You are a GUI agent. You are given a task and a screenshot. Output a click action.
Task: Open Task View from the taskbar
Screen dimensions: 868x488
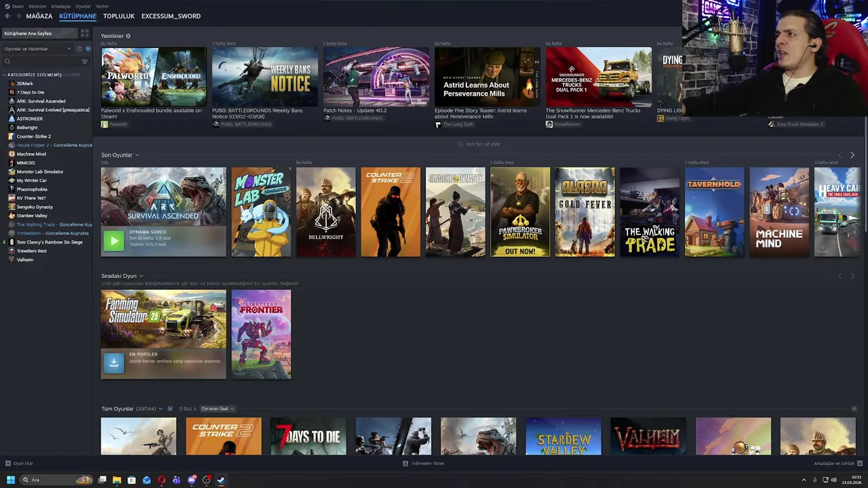pos(102,480)
